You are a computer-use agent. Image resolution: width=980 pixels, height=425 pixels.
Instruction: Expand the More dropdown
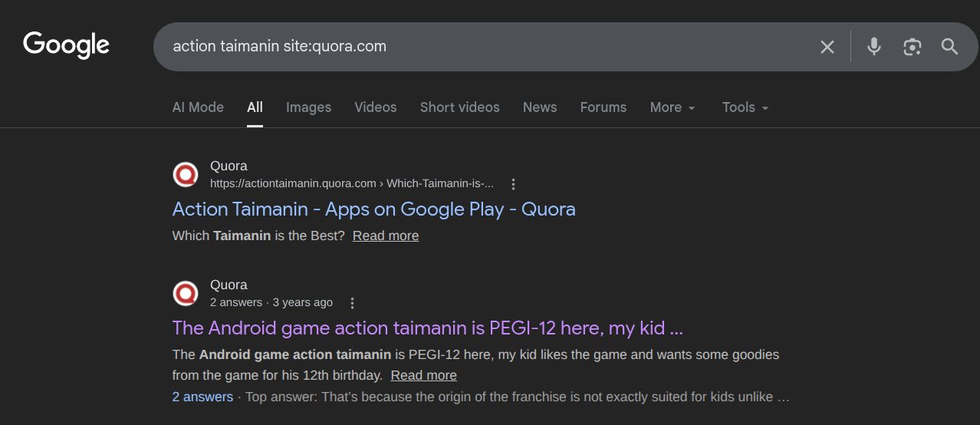click(x=673, y=107)
